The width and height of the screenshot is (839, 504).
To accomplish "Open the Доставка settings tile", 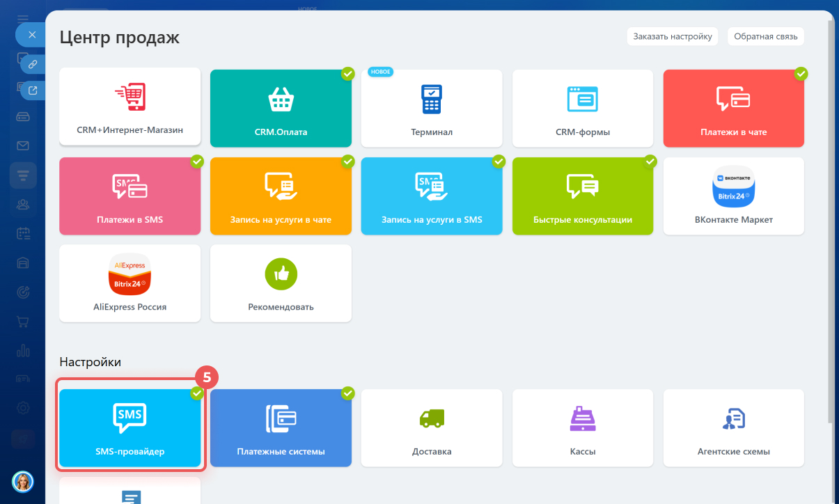I will point(432,427).
